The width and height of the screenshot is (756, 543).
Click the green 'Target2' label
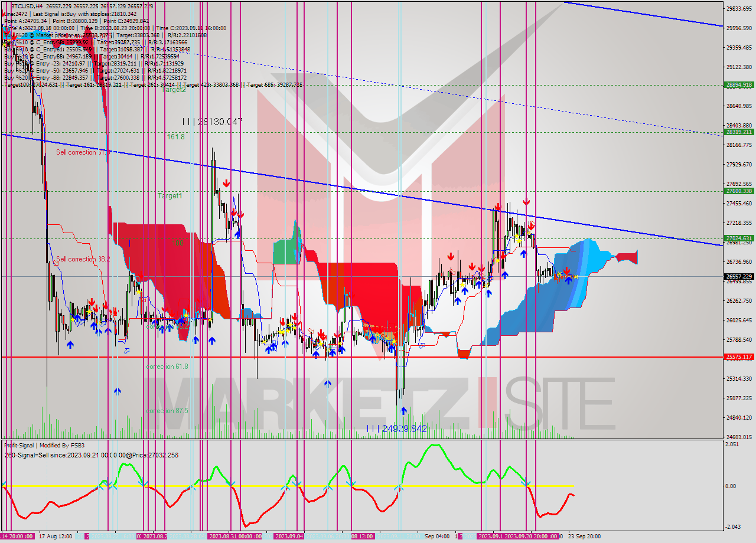point(174,90)
